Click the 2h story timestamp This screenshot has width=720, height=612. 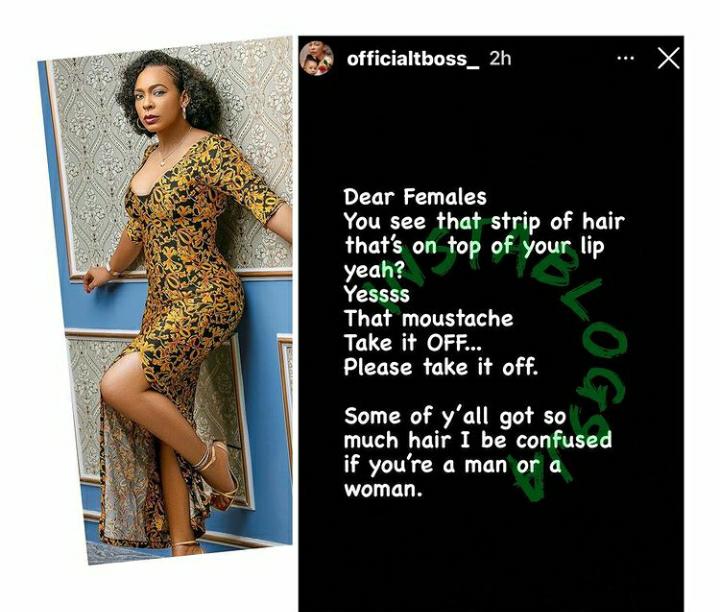coord(500,58)
